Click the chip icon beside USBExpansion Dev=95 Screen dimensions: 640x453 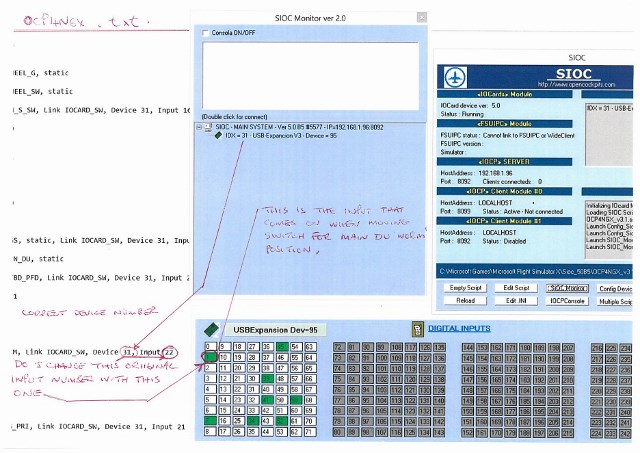click(210, 327)
